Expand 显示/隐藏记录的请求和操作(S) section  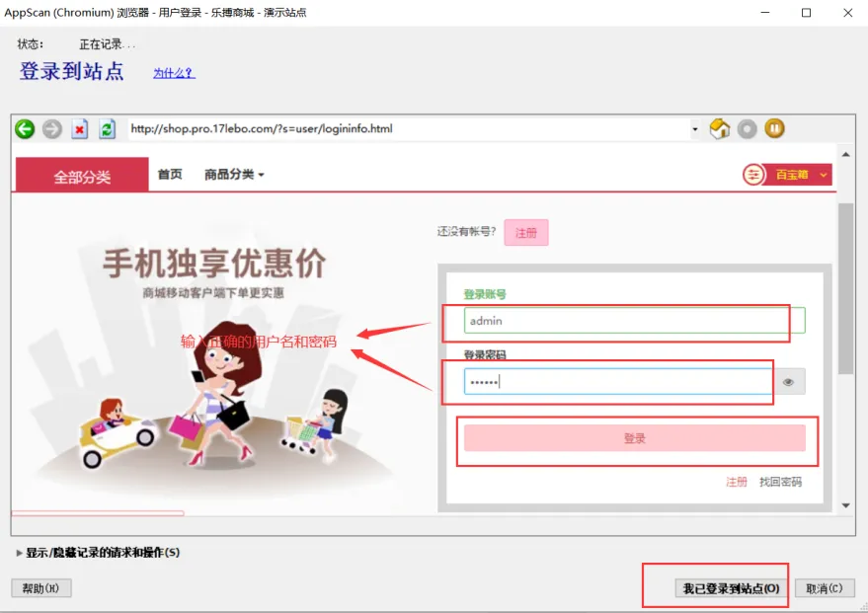(x=99, y=553)
